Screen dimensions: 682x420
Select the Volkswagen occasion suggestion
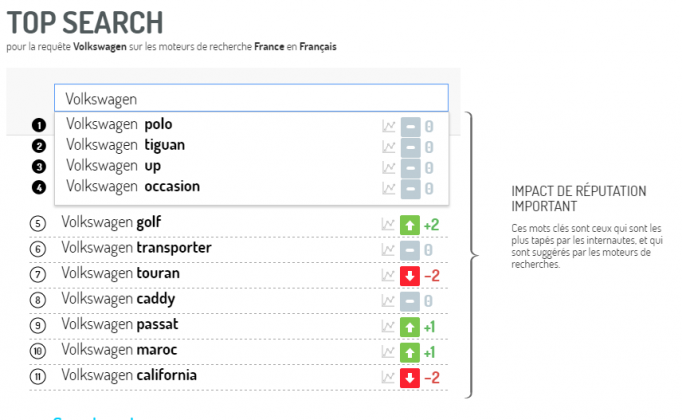pos(132,186)
